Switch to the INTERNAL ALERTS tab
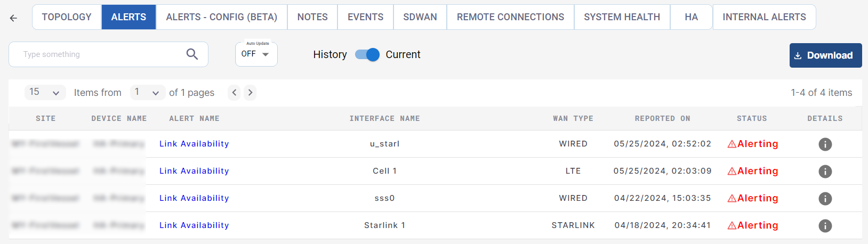 click(x=764, y=17)
